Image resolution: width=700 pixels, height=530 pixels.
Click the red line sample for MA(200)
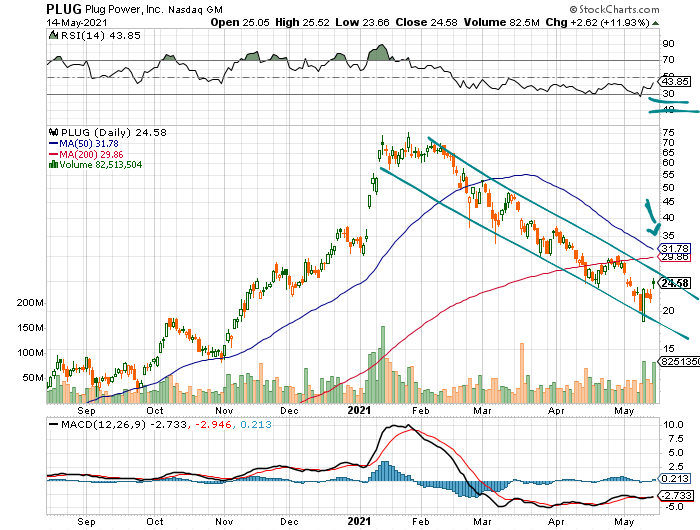pos(54,154)
